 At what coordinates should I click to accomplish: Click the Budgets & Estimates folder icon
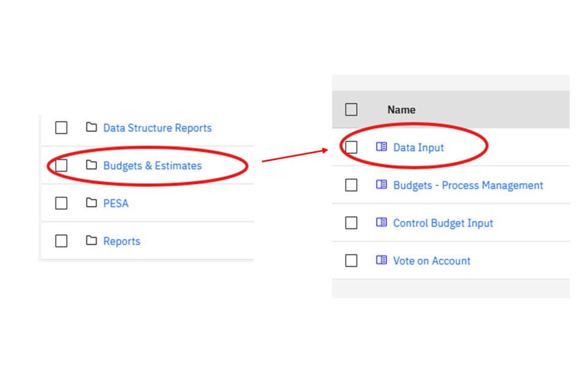91,165
